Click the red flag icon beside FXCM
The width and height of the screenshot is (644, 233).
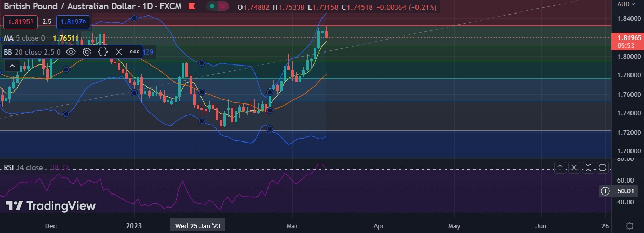click(192, 7)
